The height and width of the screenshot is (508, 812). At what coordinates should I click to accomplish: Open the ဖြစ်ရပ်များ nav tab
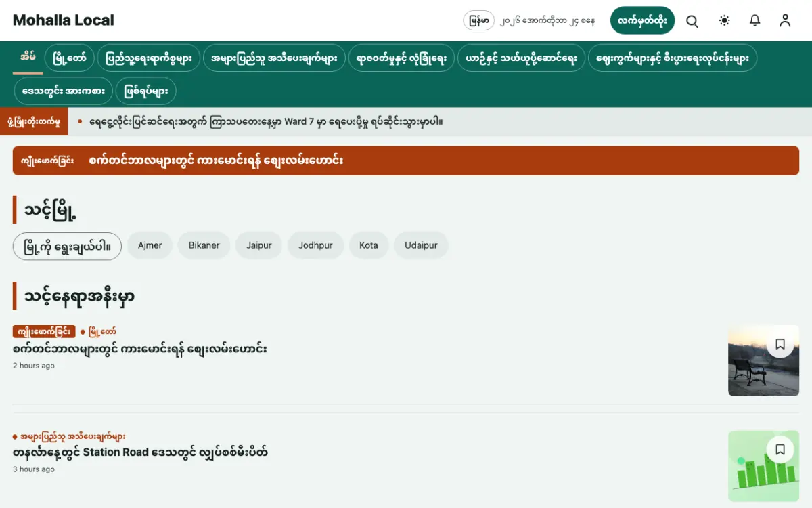tap(146, 91)
